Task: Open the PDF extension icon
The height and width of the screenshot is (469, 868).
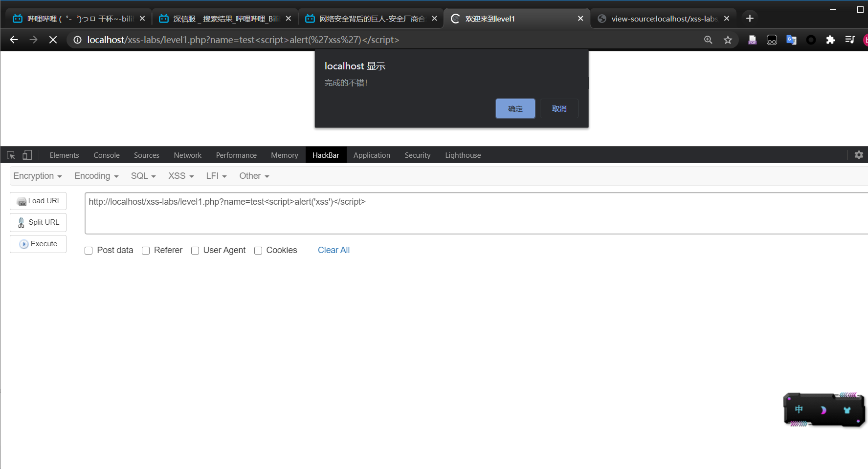Action: click(x=752, y=40)
